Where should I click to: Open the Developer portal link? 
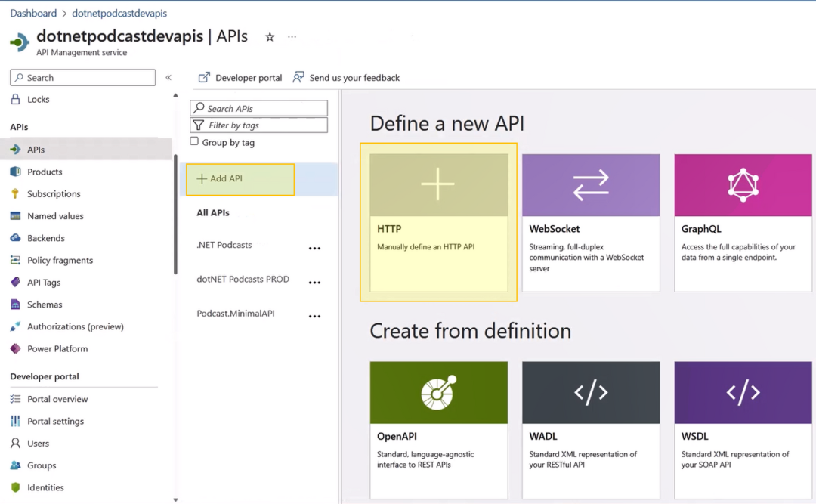tap(240, 78)
